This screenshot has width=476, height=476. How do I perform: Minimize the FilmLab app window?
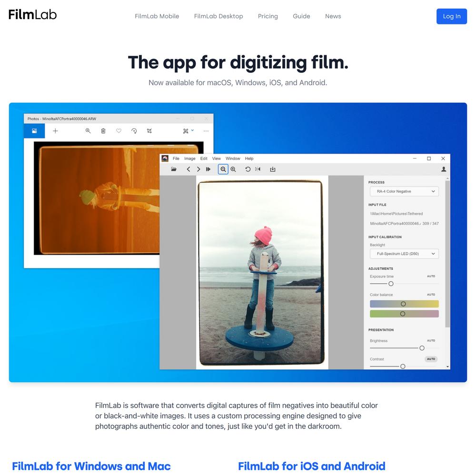(x=415, y=159)
